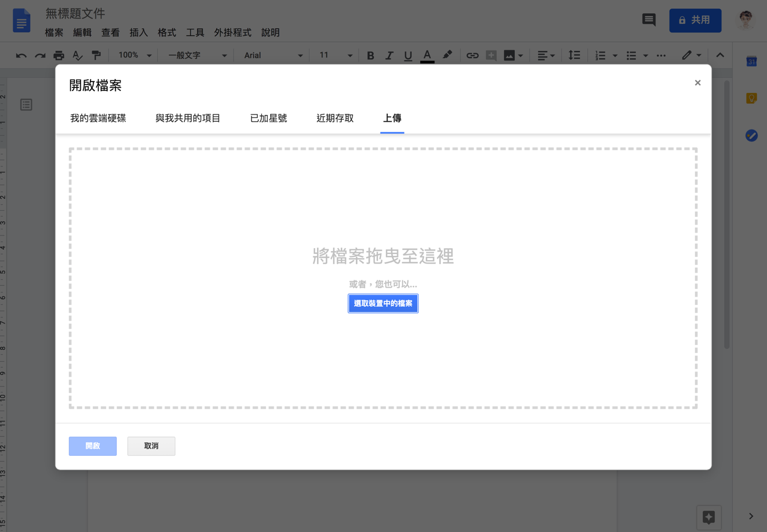Open the font size 11 dropdown
The width and height of the screenshot is (767, 532).
[x=336, y=55]
